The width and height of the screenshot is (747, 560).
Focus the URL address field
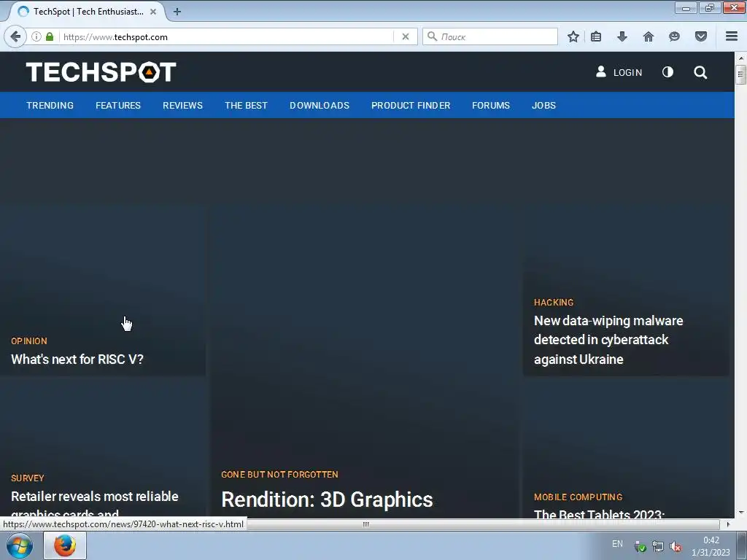(x=226, y=36)
